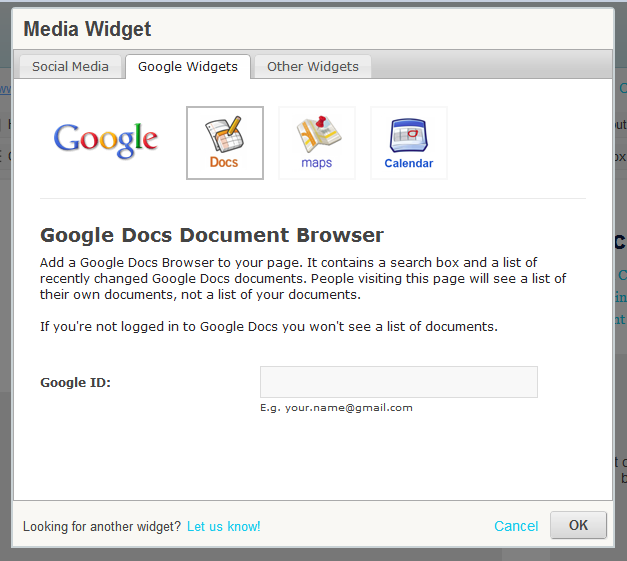Viewport: 627px width, 561px height.
Task: Focus the Google ID input field
Action: pyautogui.click(x=399, y=382)
